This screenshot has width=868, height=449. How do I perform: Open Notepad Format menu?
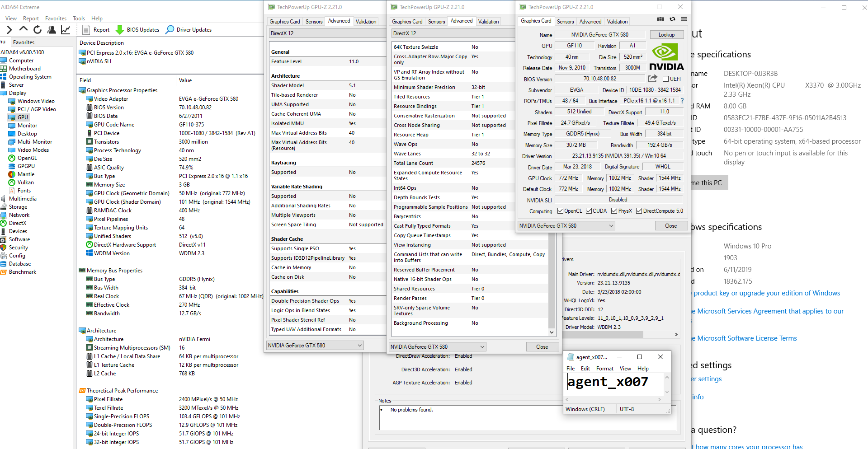(605, 369)
